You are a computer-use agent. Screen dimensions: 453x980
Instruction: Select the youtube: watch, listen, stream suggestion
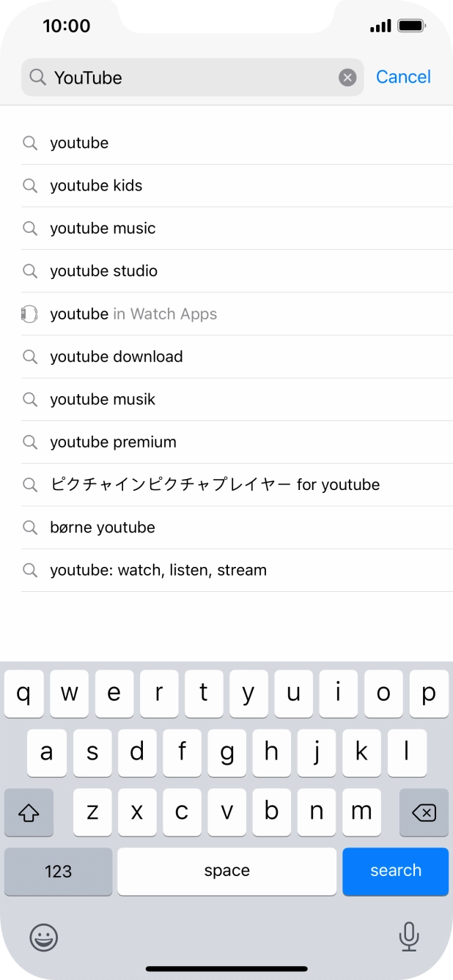click(x=158, y=570)
